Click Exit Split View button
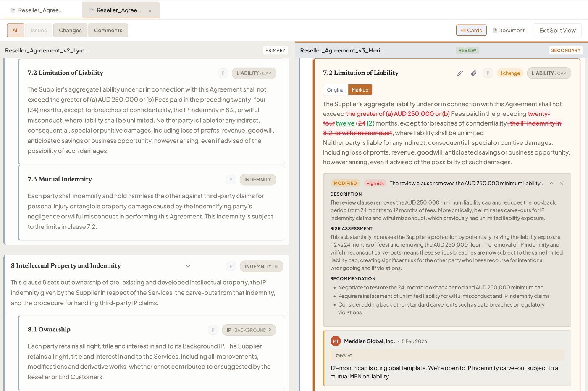The image size is (588, 391). tap(557, 30)
